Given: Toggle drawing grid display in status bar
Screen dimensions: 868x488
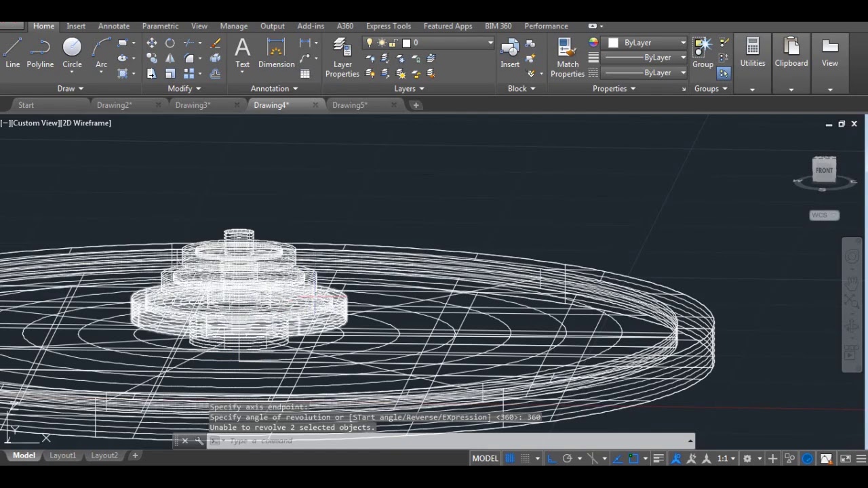Looking at the screenshot, I should [x=510, y=459].
